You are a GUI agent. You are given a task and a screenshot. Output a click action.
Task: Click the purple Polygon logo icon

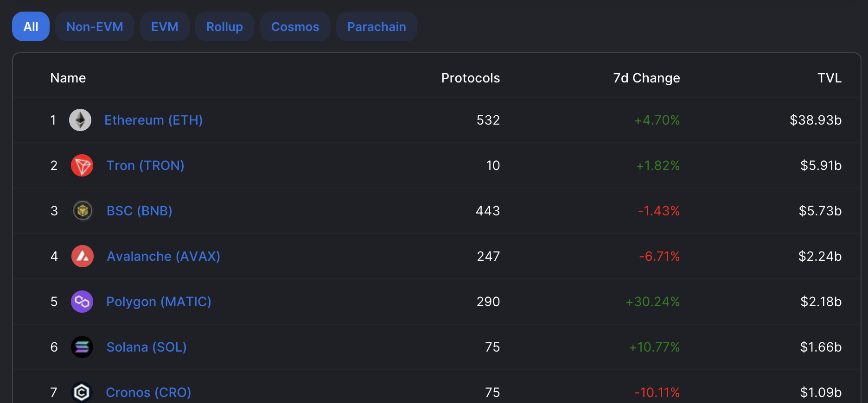coord(82,302)
